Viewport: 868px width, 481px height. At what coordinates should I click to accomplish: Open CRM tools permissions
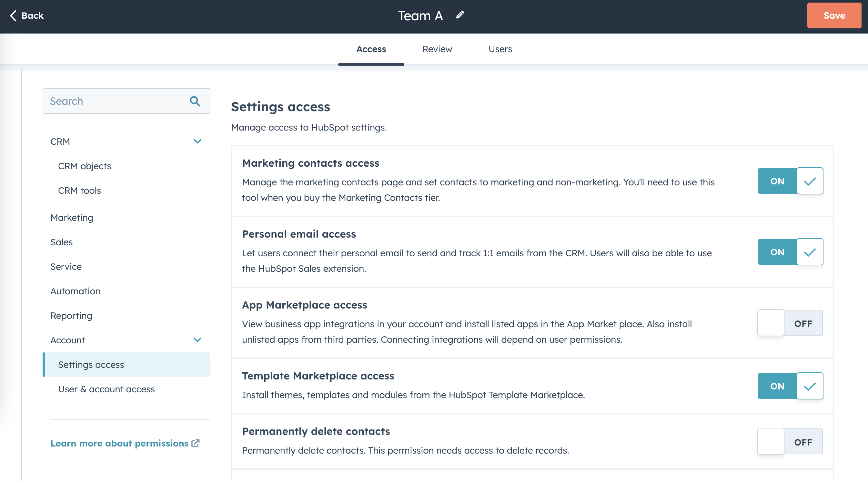(79, 191)
